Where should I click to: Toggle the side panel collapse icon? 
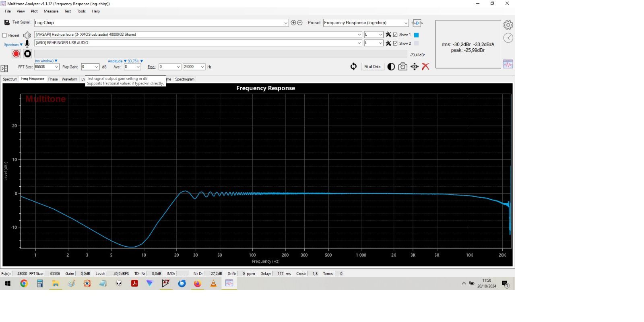(4, 68)
